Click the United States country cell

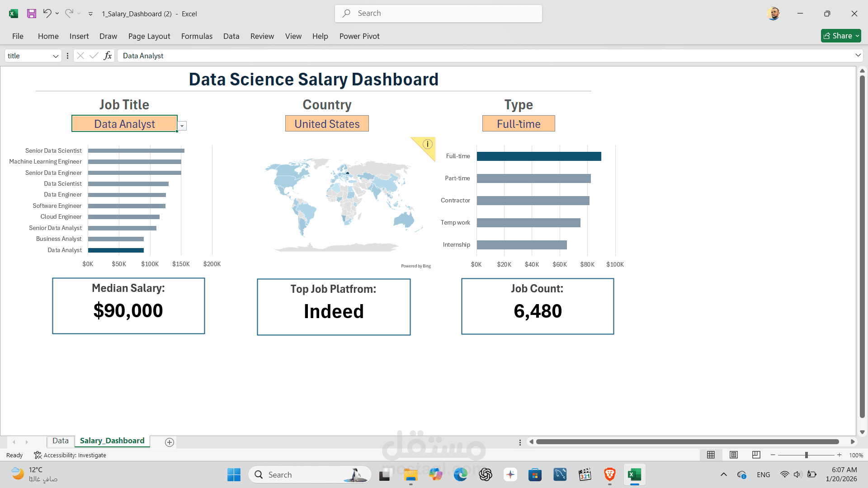327,124
